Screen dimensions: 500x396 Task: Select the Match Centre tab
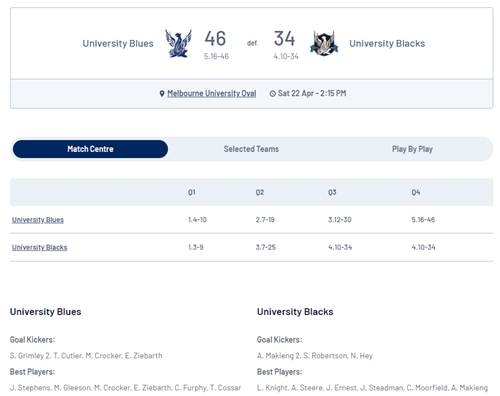coord(90,149)
